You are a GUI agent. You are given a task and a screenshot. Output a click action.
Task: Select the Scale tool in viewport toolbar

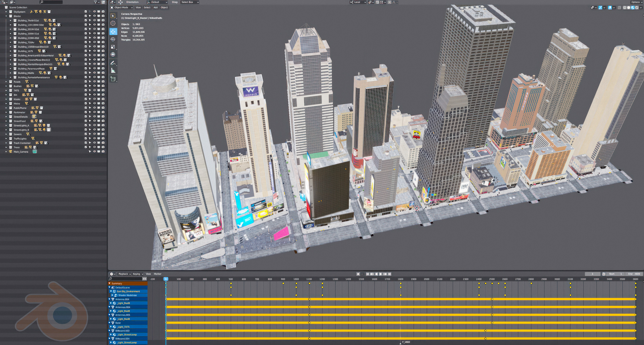click(x=113, y=47)
